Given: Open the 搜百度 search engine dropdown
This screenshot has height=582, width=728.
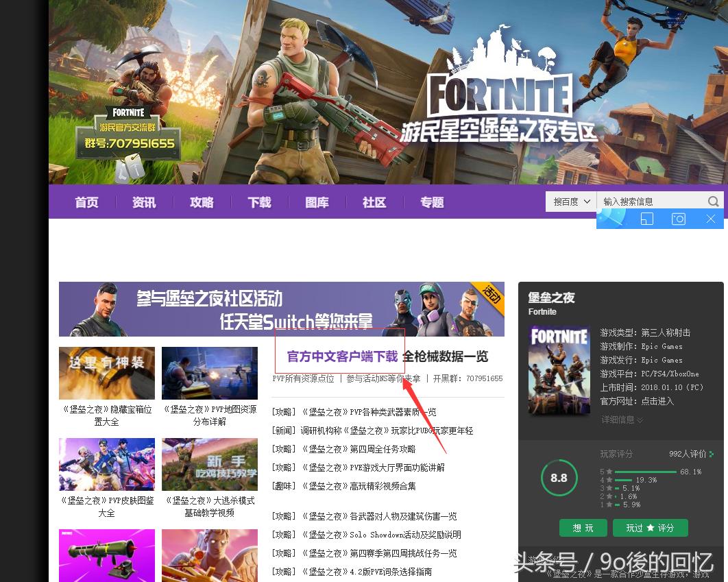Looking at the screenshot, I should click(570, 201).
